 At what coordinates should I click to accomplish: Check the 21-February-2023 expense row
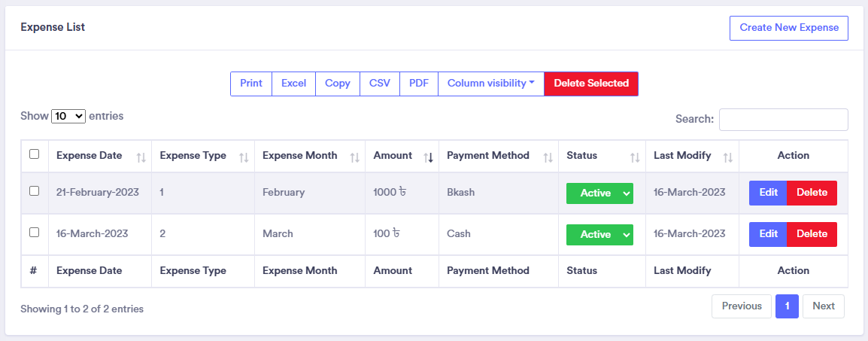pos(34,191)
